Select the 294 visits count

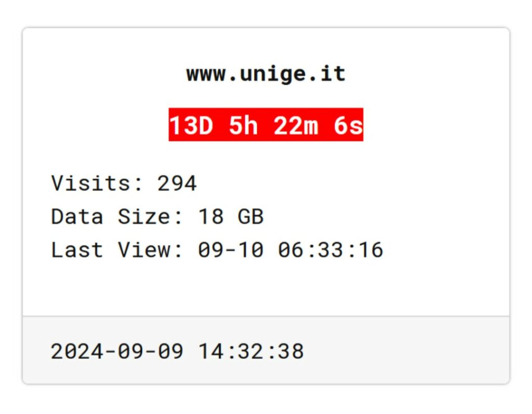point(177,183)
